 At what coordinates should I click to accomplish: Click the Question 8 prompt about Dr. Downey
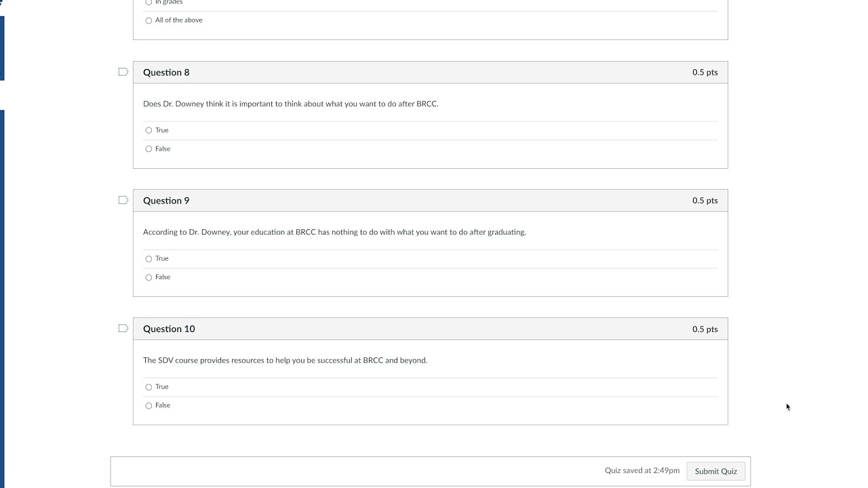pyautogui.click(x=290, y=104)
